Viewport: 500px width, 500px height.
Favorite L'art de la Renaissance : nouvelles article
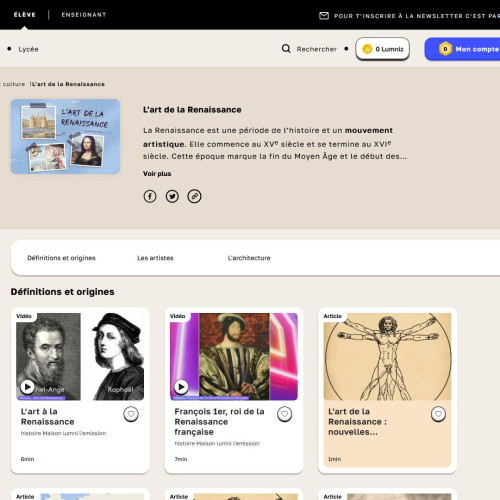coord(438,414)
